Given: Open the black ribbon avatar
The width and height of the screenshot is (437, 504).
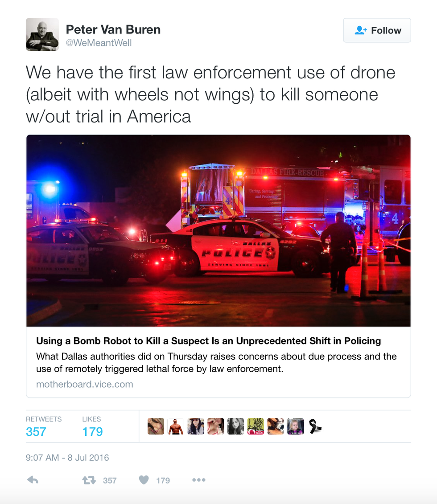Looking at the screenshot, I should (315, 426).
